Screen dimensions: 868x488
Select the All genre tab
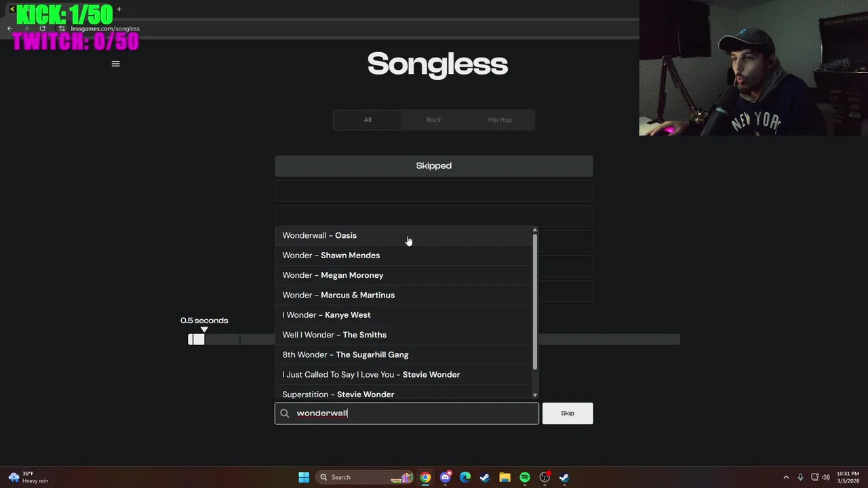(x=368, y=120)
